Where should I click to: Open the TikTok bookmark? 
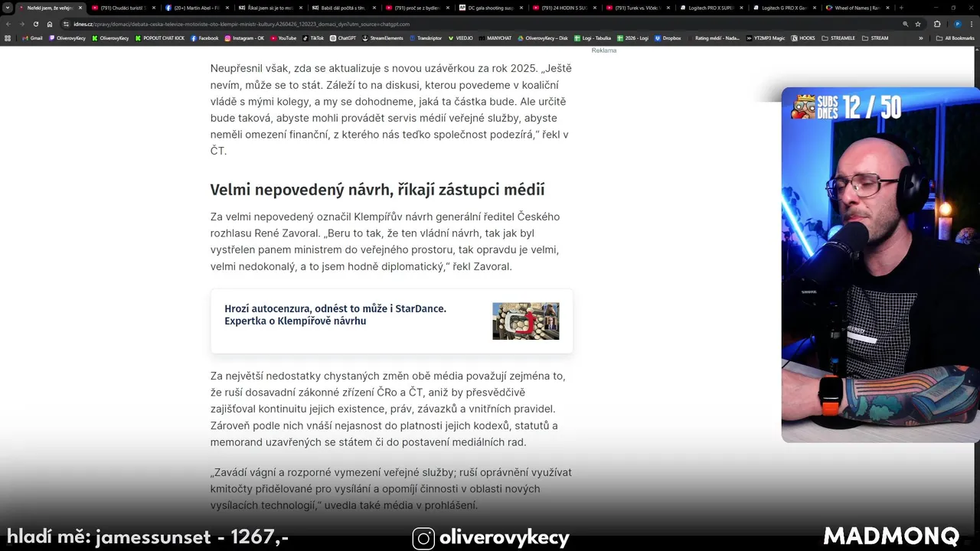314,38
